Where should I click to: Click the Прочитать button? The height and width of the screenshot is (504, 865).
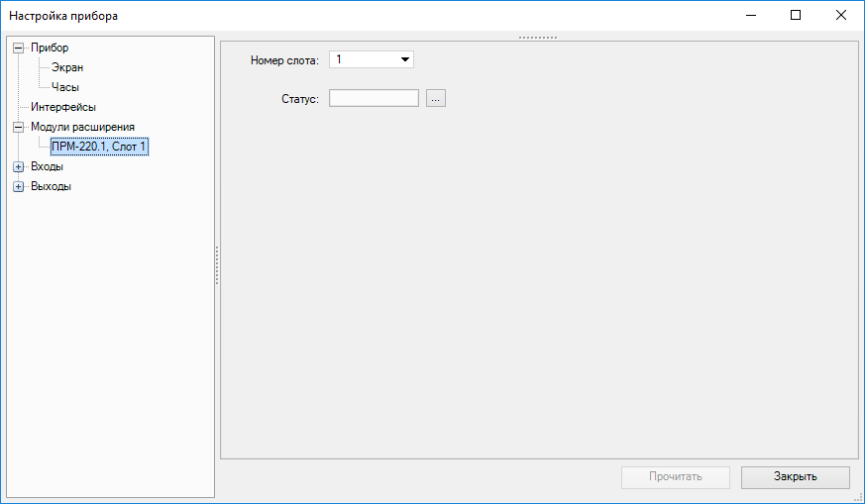676,477
